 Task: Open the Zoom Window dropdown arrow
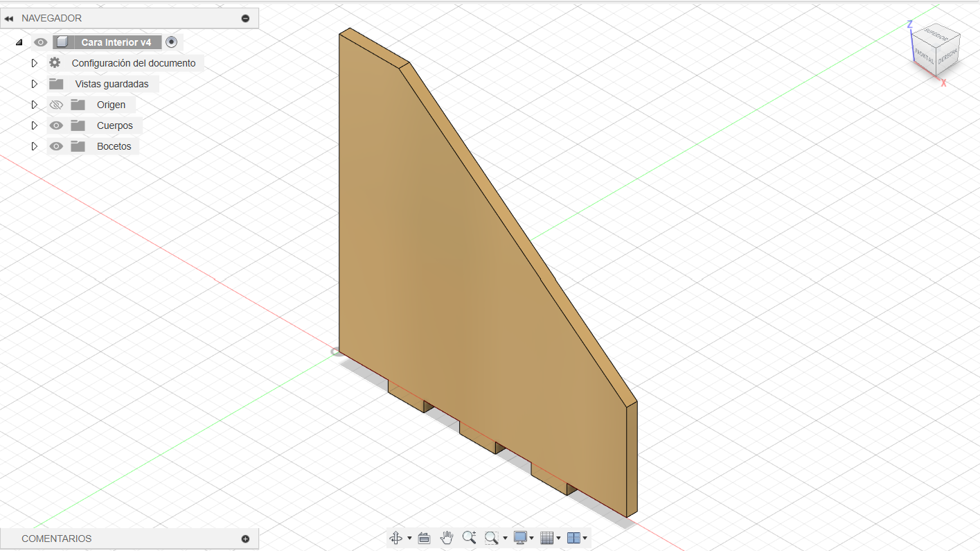tap(505, 539)
